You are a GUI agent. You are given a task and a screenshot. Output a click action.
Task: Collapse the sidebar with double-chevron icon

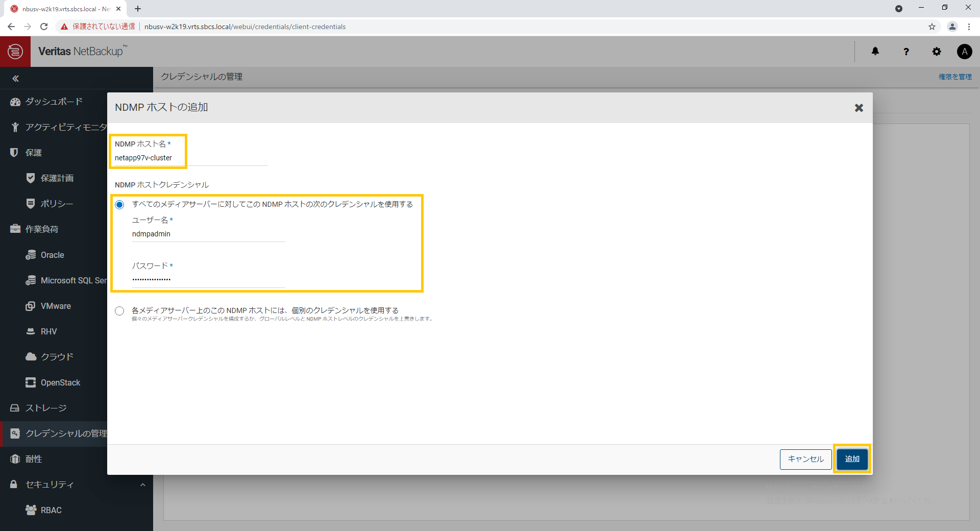tap(15, 79)
